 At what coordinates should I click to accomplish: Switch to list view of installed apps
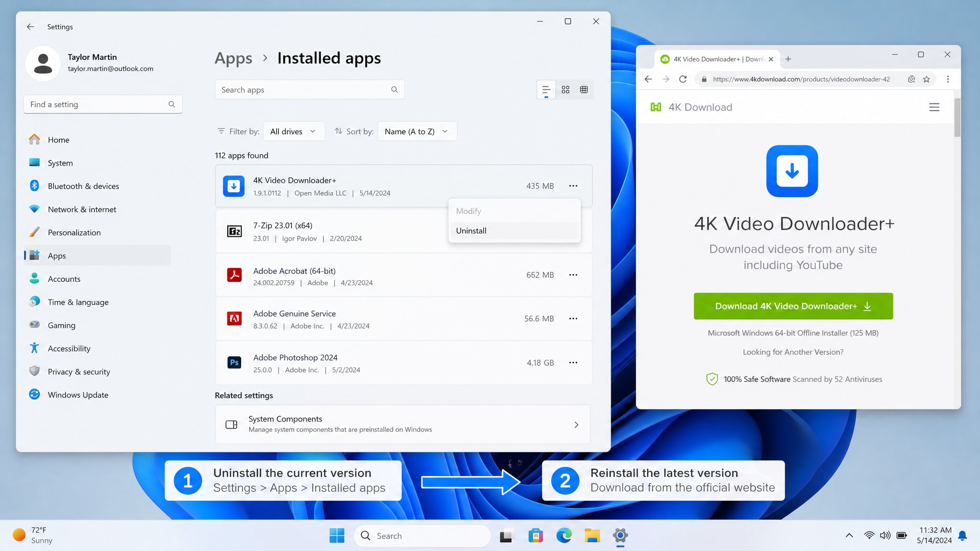point(546,90)
